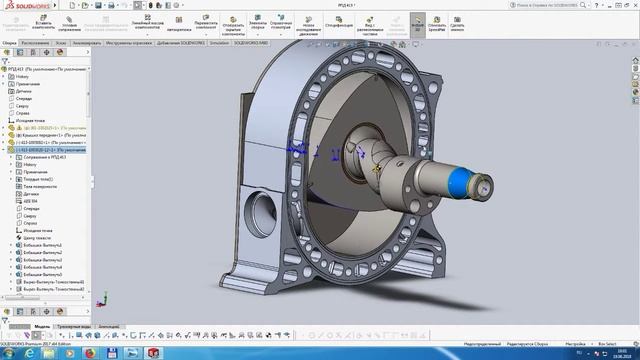Click the Rebuild traffic-light icon
Screen dimensions: 640x360
pyautogui.click(x=151, y=5)
